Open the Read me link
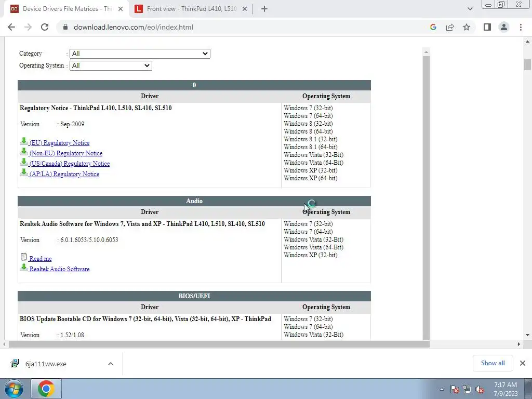This screenshot has width=532, height=399. [x=41, y=259]
